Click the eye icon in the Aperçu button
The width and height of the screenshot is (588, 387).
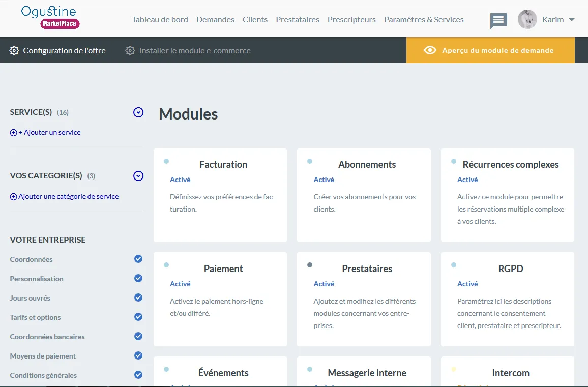coord(430,50)
